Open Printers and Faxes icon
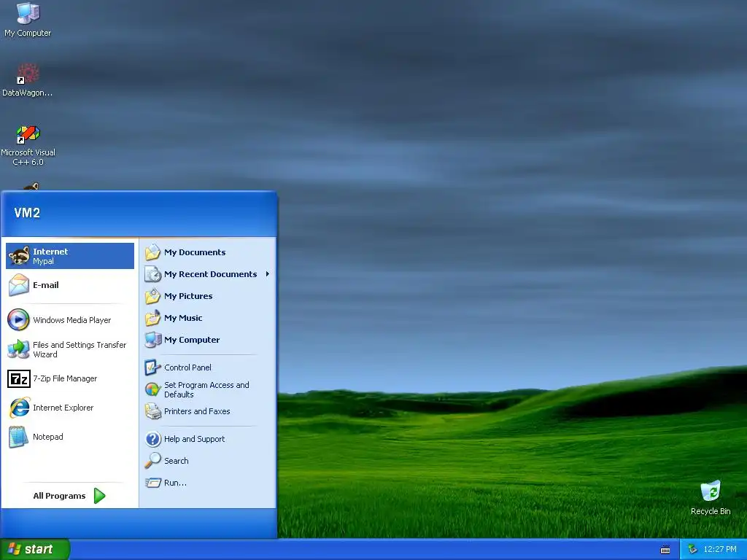The image size is (747, 560). (x=153, y=411)
